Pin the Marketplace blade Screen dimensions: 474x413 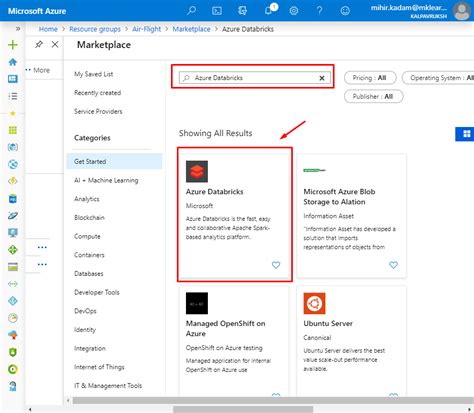tap(39, 44)
